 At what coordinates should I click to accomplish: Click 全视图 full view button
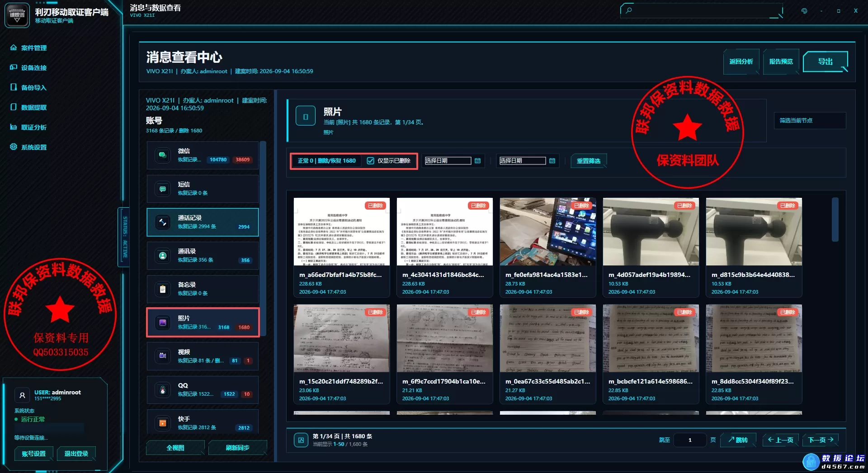(x=175, y=448)
